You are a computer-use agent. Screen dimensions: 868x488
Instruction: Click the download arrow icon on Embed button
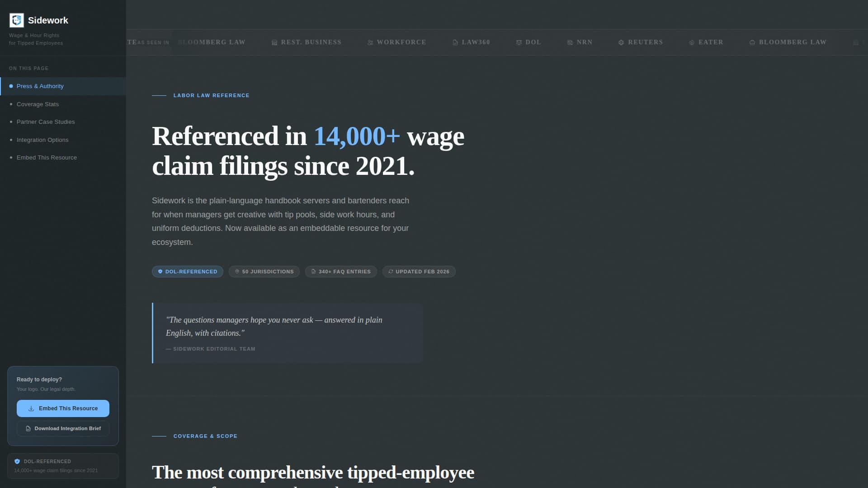click(x=31, y=408)
